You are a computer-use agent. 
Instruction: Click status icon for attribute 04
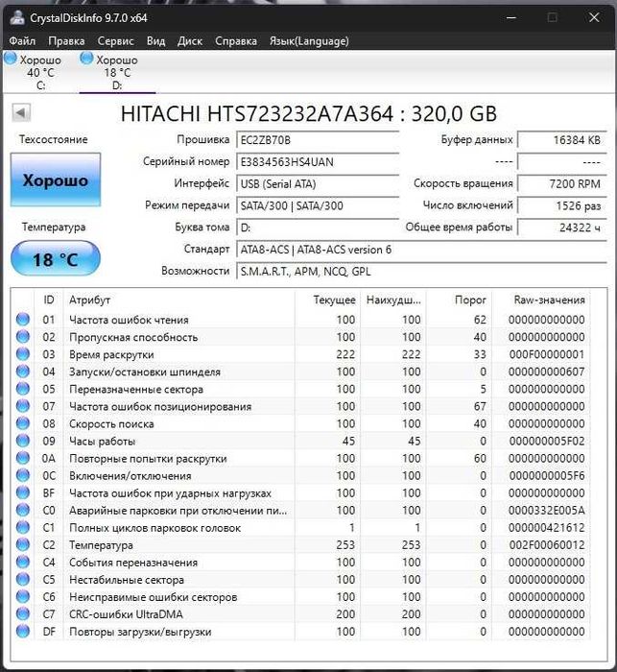click(23, 372)
